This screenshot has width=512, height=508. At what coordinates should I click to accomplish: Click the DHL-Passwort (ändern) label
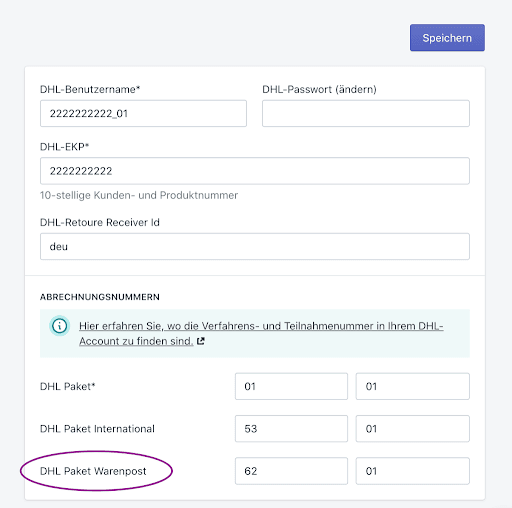(319, 89)
